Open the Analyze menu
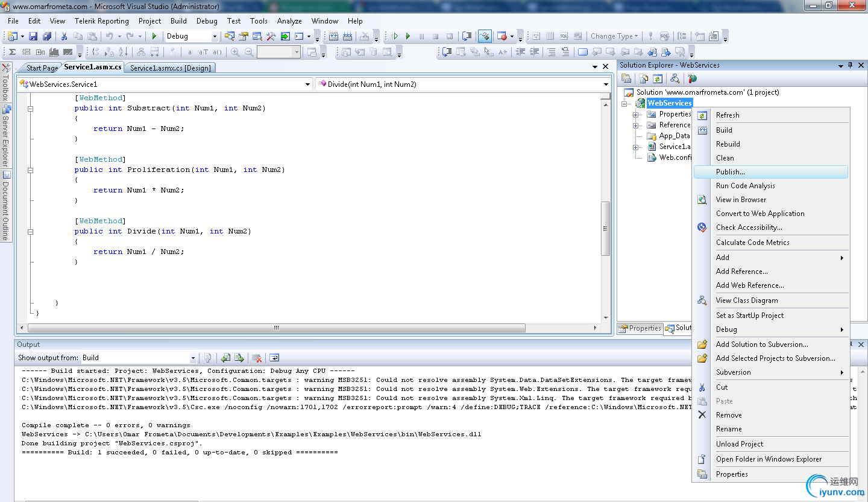The width and height of the screenshot is (868, 502). pos(289,21)
